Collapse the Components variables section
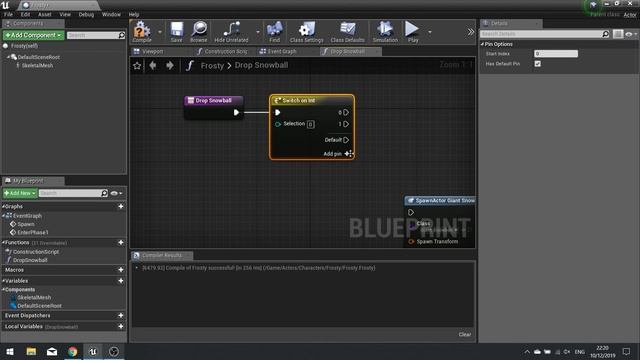 tap(4, 289)
